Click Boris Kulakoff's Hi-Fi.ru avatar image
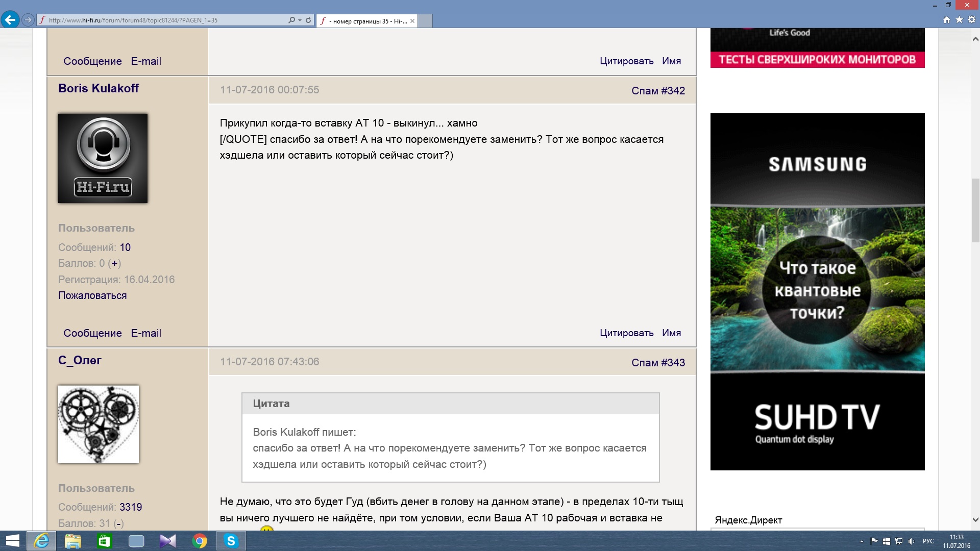This screenshot has width=980, height=551. point(103,158)
